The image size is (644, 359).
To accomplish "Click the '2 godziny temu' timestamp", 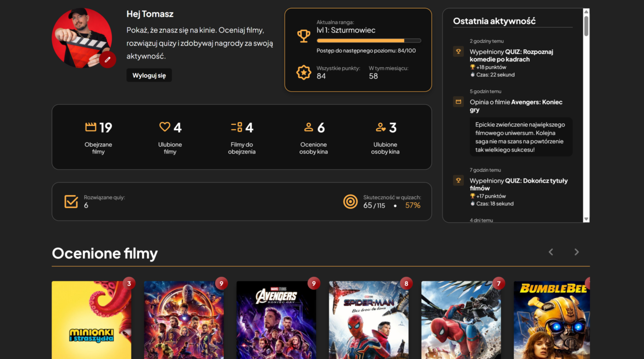I will (x=487, y=41).
